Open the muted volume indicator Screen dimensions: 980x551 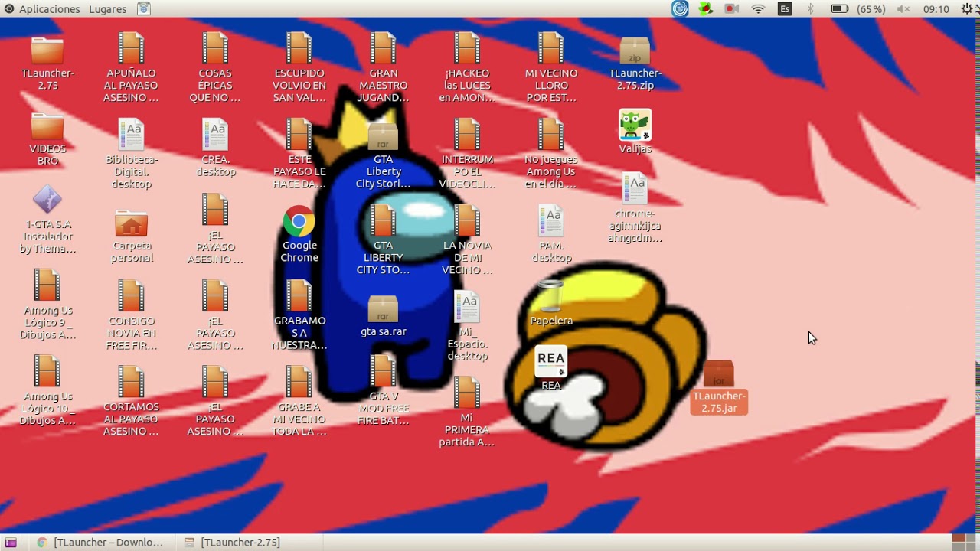point(903,9)
